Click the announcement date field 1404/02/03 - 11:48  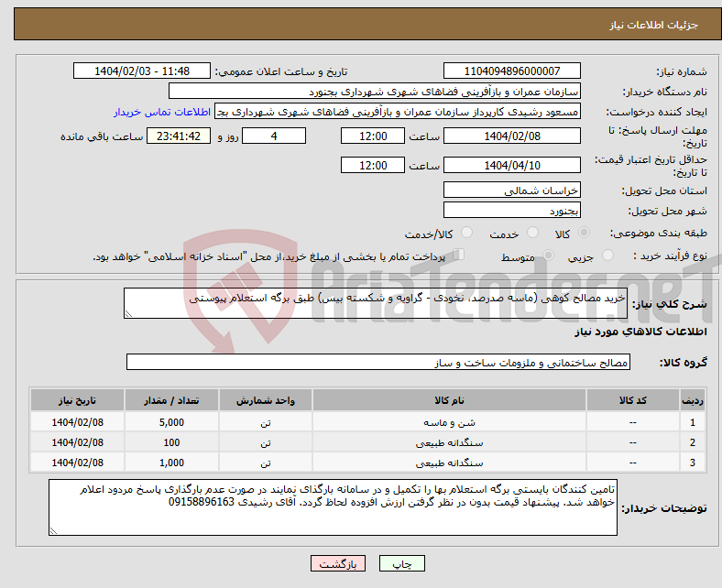pyautogui.click(x=142, y=71)
